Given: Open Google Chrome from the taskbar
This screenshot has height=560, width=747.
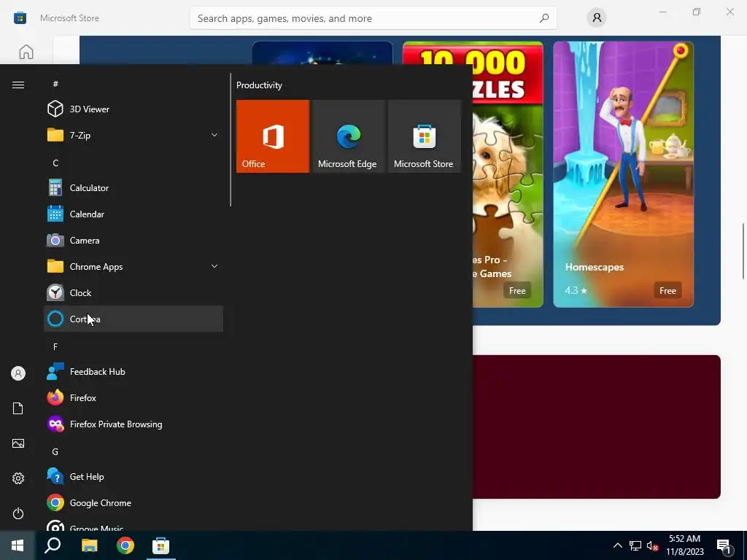Looking at the screenshot, I should point(125,545).
